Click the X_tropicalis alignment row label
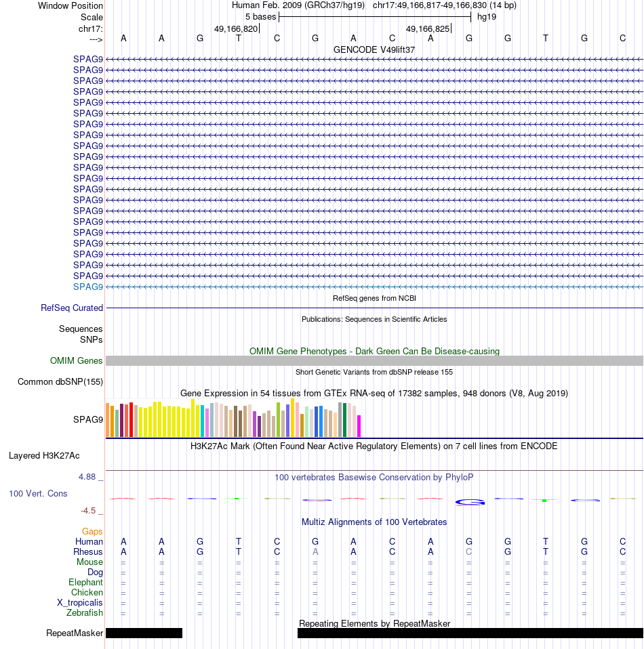Image resolution: width=644 pixels, height=649 pixels. click(80, 603)
